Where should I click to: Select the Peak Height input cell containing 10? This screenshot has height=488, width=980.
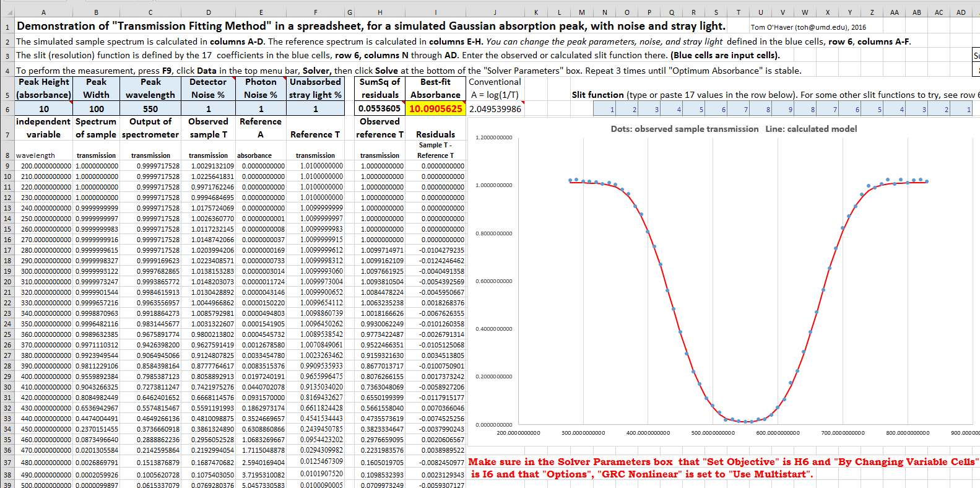click(43, 109)
